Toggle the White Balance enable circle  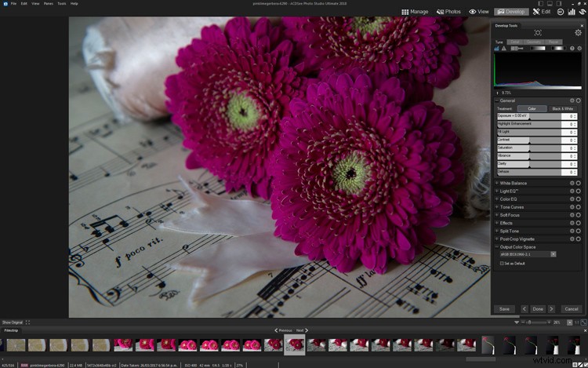click(579, 183)
